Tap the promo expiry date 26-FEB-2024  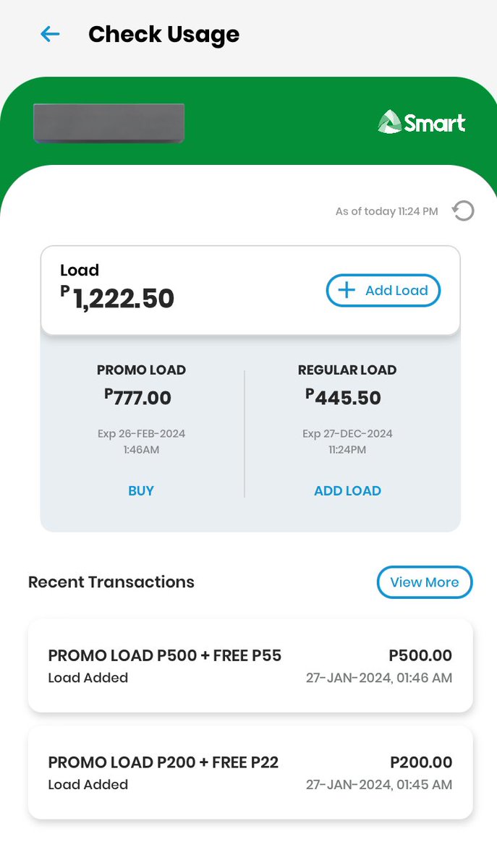tap(141, 434)
